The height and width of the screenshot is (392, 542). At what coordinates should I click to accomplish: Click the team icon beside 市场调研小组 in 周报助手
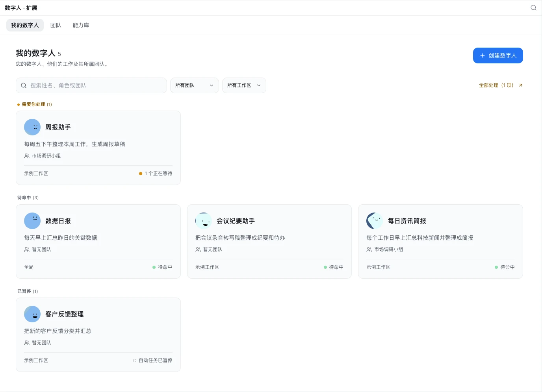click(x=27, y=156)
